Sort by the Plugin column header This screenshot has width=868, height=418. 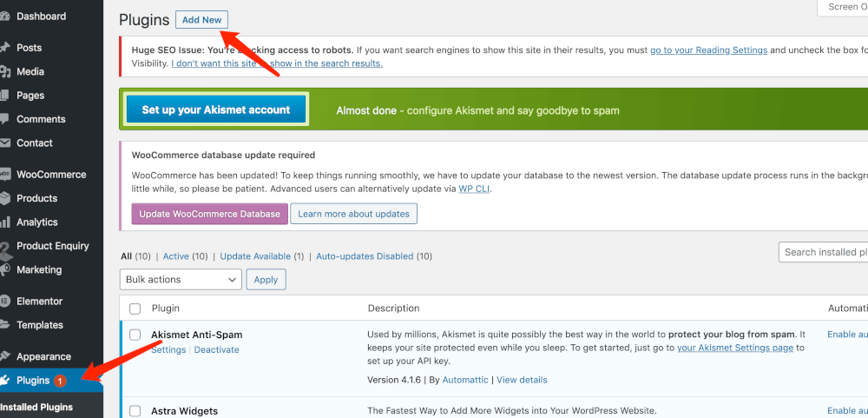[x=166, y=309]
